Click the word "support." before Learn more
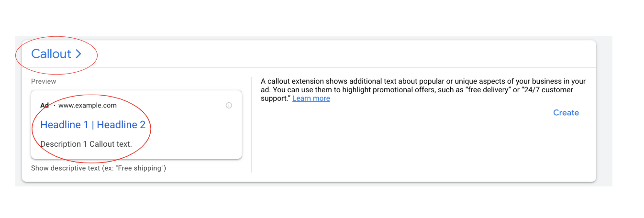 (x=275, y=98)
